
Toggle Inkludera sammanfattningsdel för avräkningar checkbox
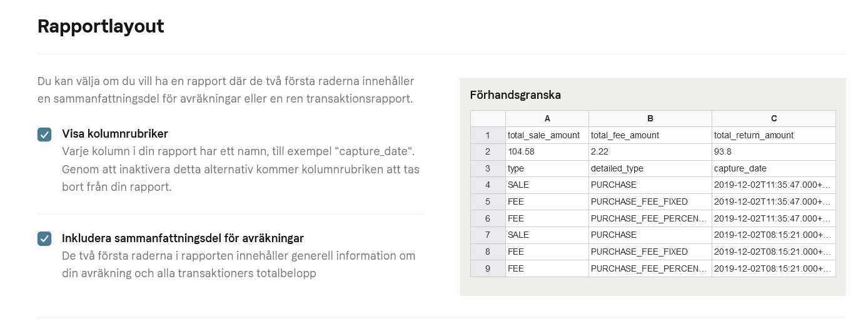(44, 238)
